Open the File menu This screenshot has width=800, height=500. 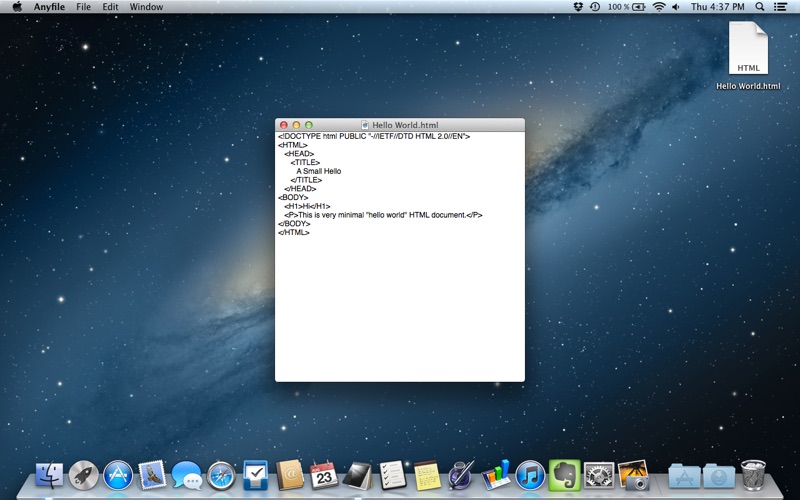click(83, 7)
